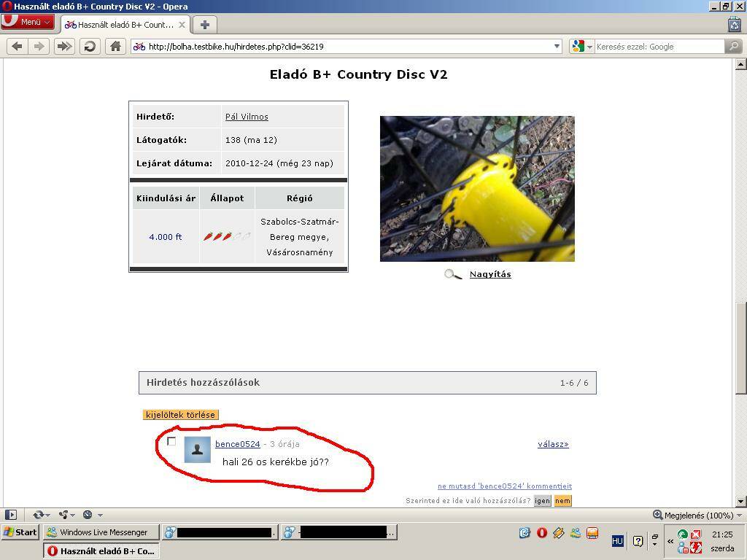This screenshot has width=747, height=560.
Task: Click the Messenger status system tray icon
Action: click(x=683, y=548)
